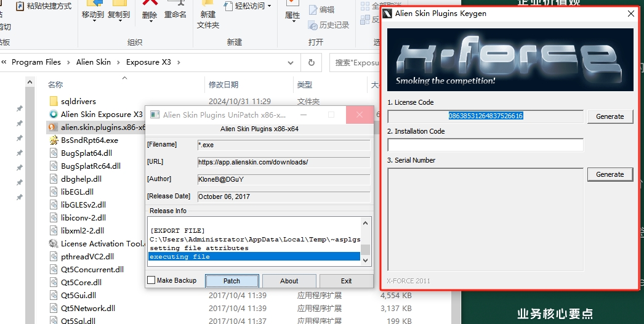Click the Exit button in UniPatch
644x324 pixels.
click(346, 281)
